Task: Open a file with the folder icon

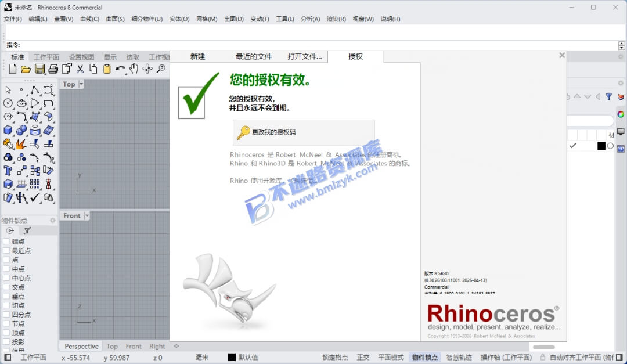Action: tap(26, 69)
